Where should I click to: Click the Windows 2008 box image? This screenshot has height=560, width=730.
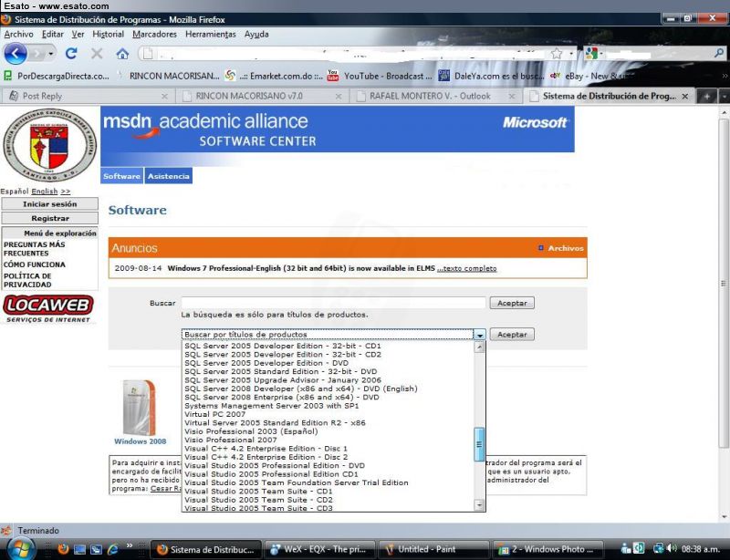coord(140,408)
